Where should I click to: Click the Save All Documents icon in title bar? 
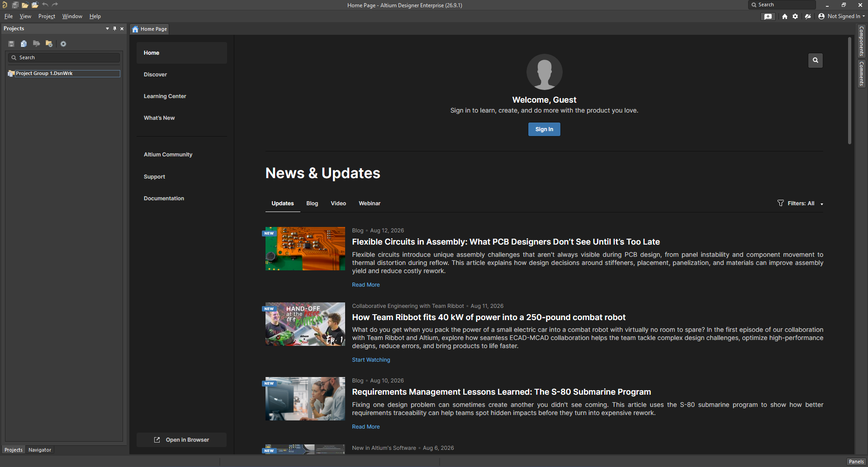pos(15,5)
